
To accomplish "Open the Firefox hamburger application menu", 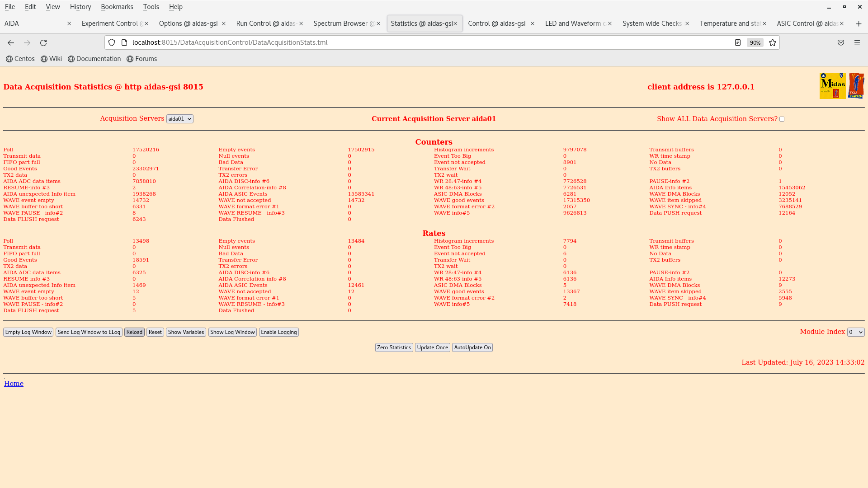I will [x=857, y=42].
